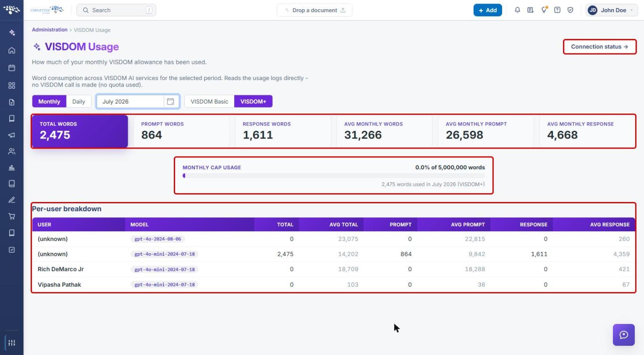Click the Drop a document upload area
This screenshot has height=355, width=644.
pyautogui.click(x=314, y=10)
